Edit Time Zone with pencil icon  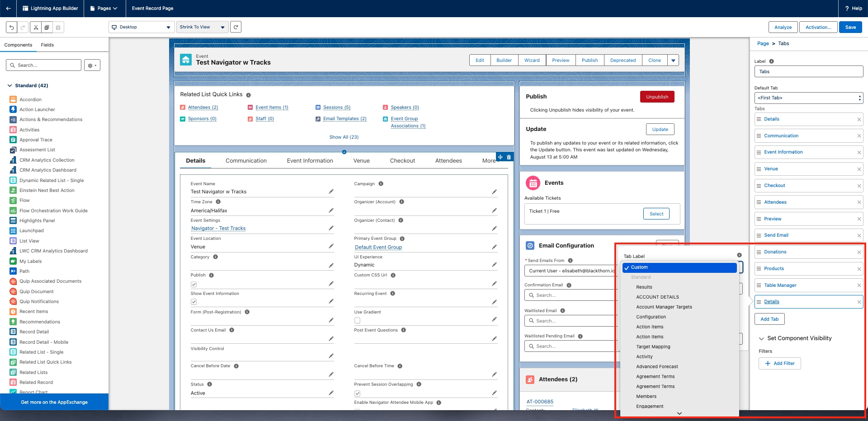(331, 210)
